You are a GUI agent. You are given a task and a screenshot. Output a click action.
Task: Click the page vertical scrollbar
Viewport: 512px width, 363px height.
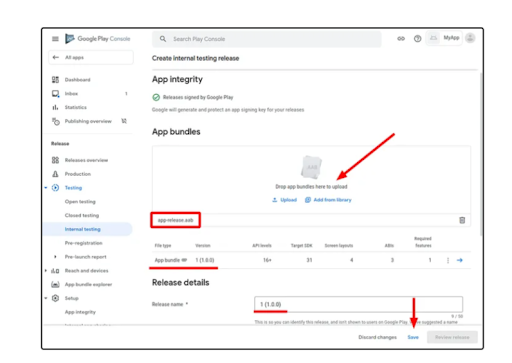click(481, 154)
